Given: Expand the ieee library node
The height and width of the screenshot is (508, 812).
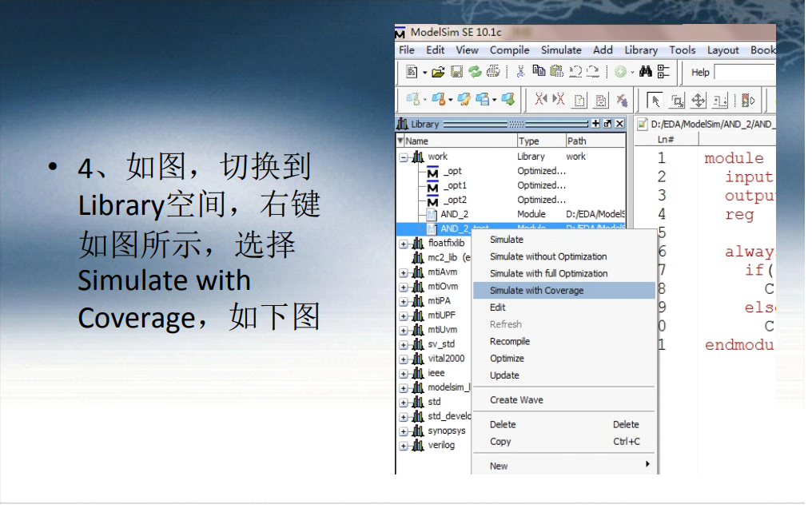Looking at the screenshot, I should 401,375.
